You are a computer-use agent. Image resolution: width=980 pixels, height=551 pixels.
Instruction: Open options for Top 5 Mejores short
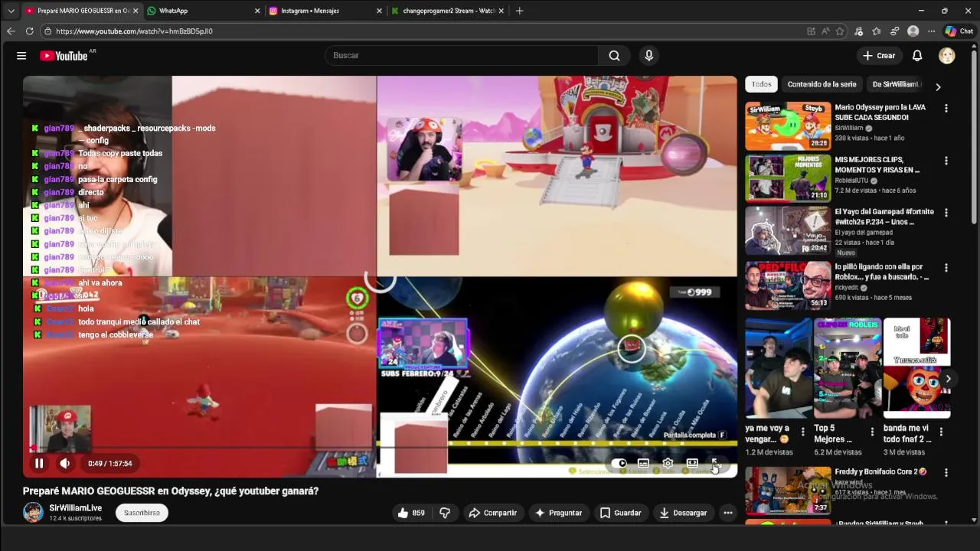[x=872, y=432]
